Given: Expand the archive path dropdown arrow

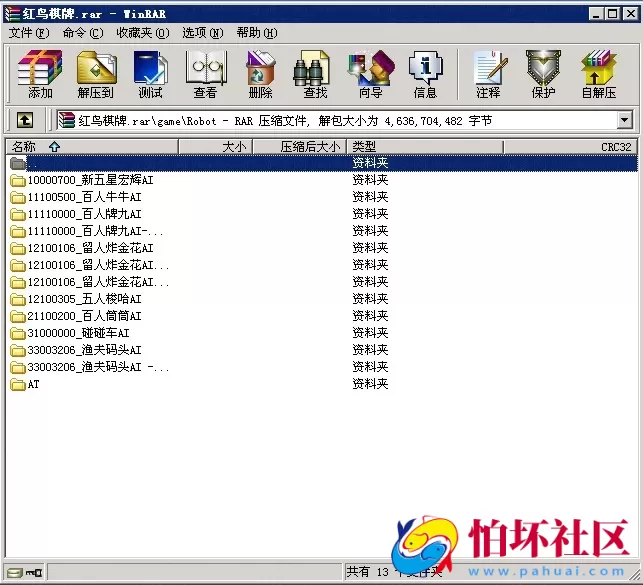Looking at the screenshot, I should (624, 121).
